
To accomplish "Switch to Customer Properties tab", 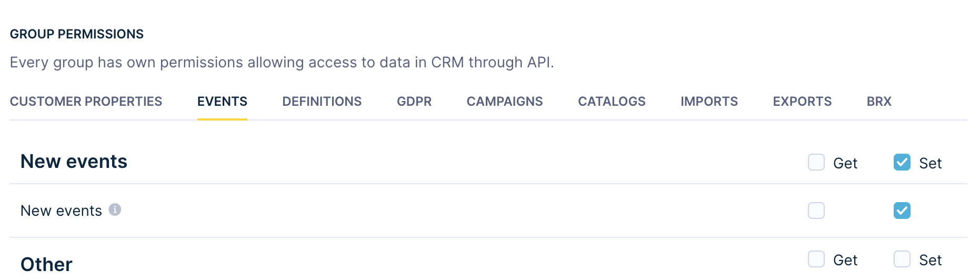I will tap(86, 102).
